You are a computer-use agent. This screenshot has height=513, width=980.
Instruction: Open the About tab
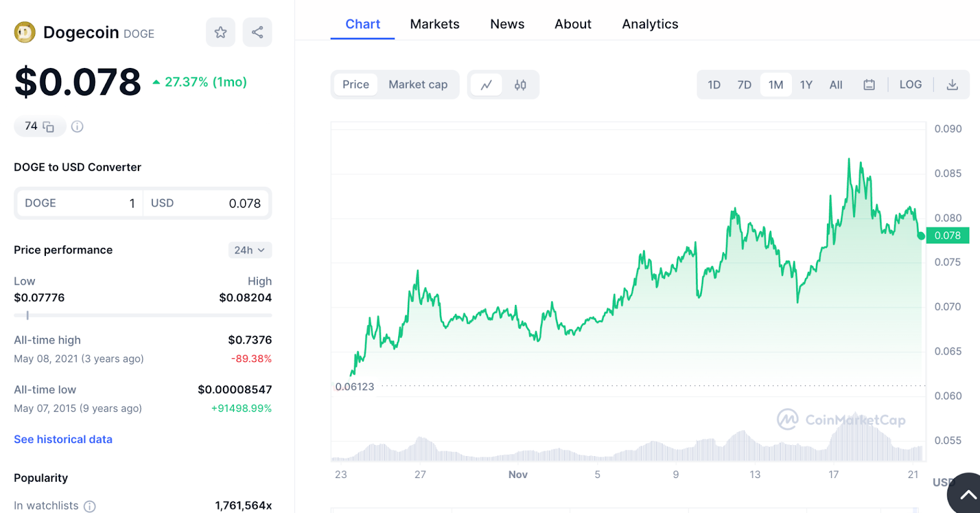573,24
